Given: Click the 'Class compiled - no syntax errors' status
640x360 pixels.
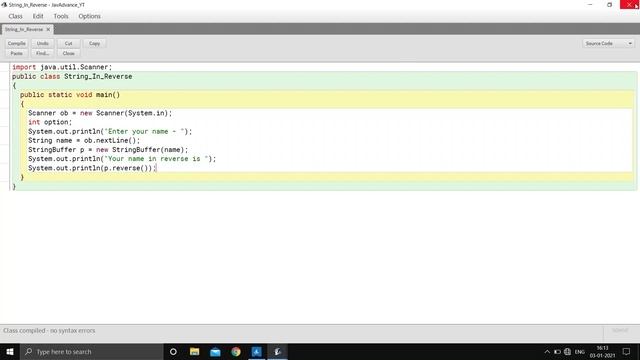Looking at the screenshot, I should pyautogui.click(x=49, y=331).
